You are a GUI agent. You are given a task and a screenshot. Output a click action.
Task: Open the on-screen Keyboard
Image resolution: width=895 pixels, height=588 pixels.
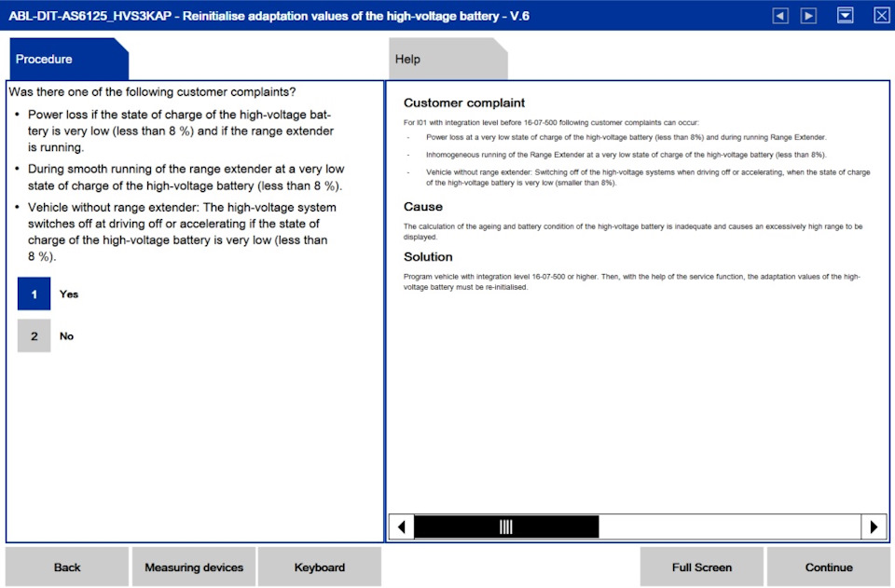[x=319, y=567]
